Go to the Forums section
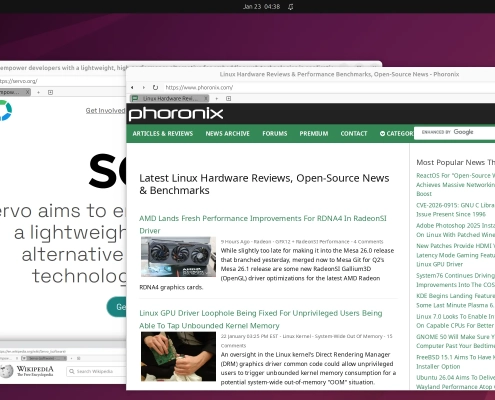Screen dimensions: 495x400 tap(275, 133)
